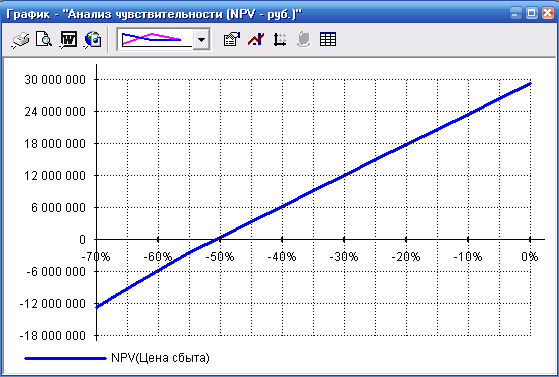The width and height of the screenshot is (559, 377).
Task: Click the blue legend line sample
Action: [65, 358]
